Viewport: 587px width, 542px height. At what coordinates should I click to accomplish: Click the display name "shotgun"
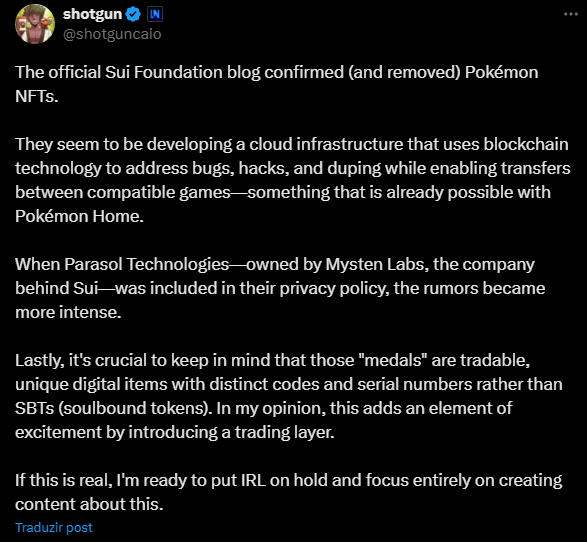(x=92, y=14)
